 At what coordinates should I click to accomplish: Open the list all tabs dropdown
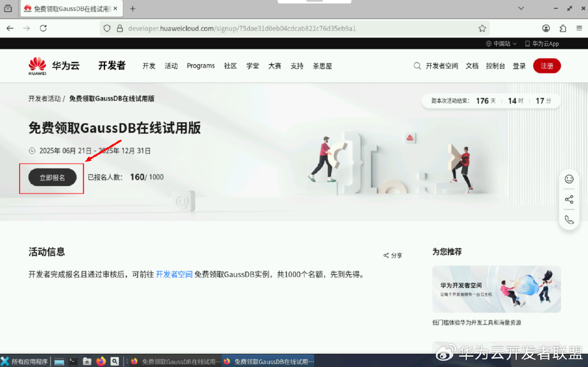(521, 8)
